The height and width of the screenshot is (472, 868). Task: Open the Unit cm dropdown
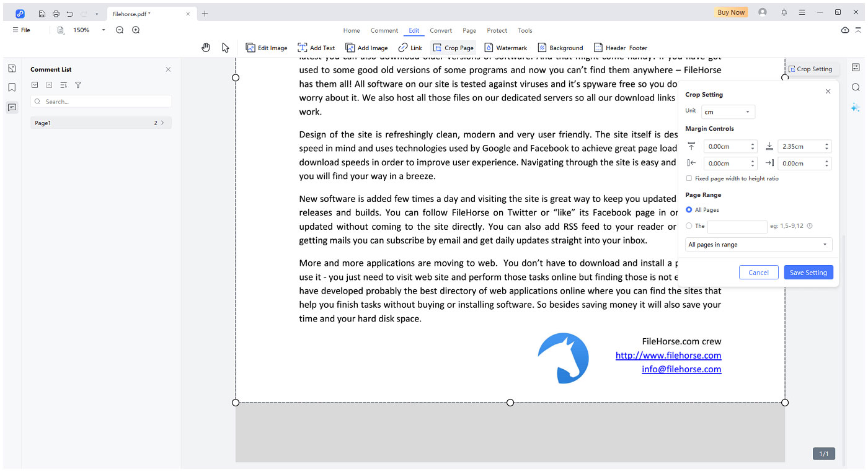(728, 112)
